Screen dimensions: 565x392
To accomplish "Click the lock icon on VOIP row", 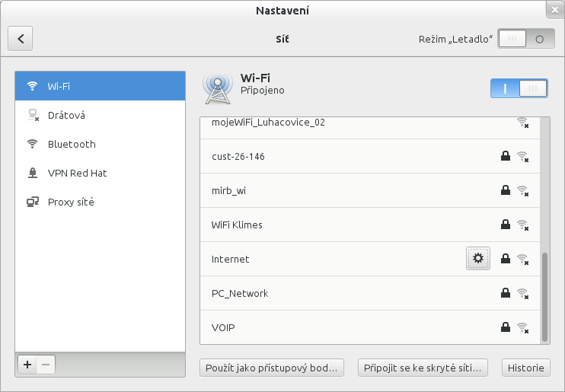I will point(505,327).
